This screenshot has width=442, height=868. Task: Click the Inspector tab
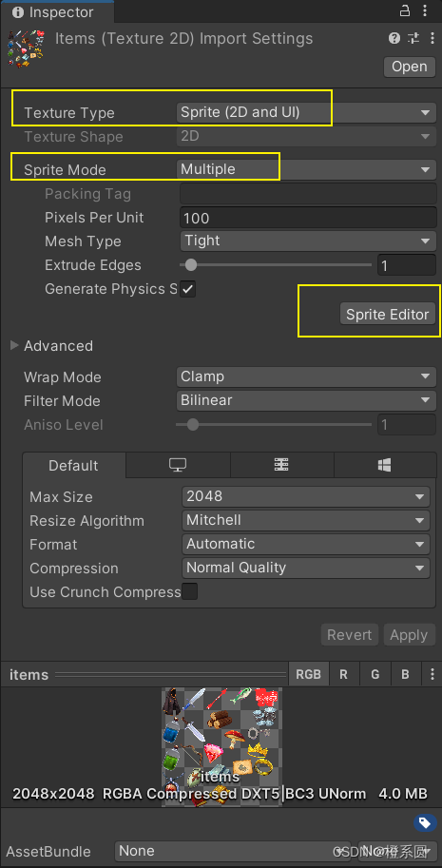click(x=53, y=11)
